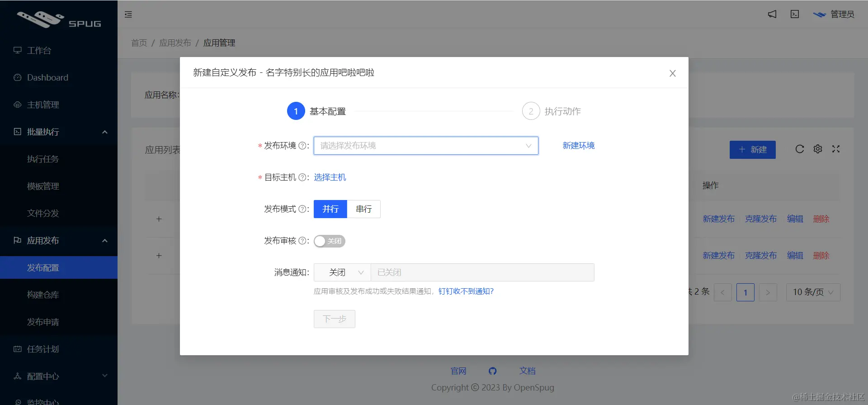Click the 选择主机 link

330,177
